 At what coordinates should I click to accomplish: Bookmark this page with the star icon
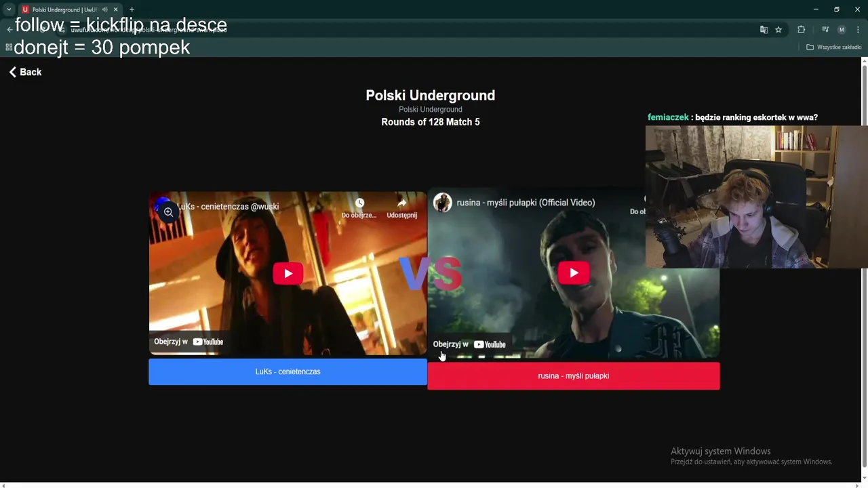tap(778, 30)
